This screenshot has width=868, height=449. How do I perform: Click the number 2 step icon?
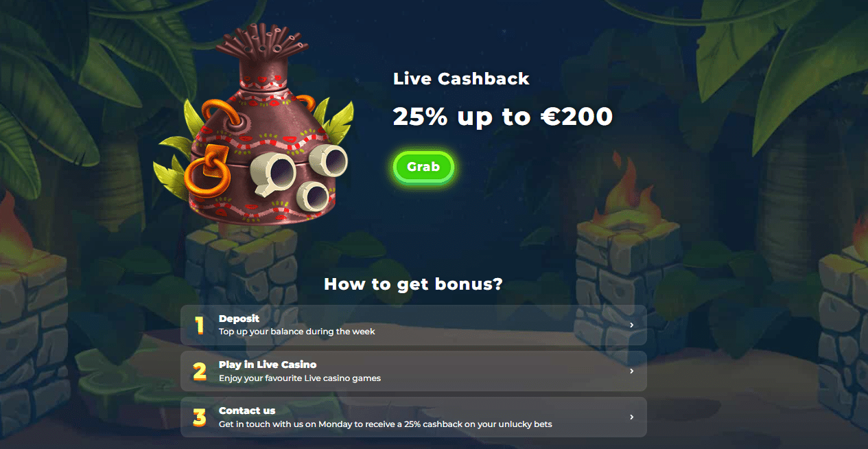tap(200, 371)
